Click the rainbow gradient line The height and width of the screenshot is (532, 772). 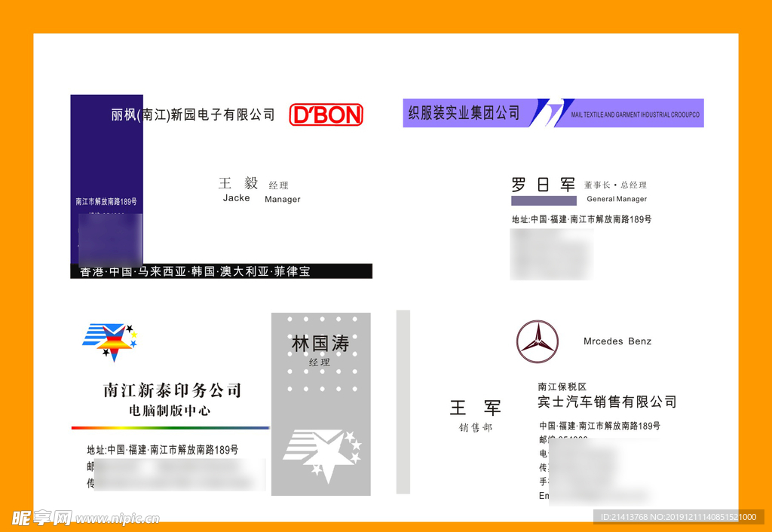(170, 427)
